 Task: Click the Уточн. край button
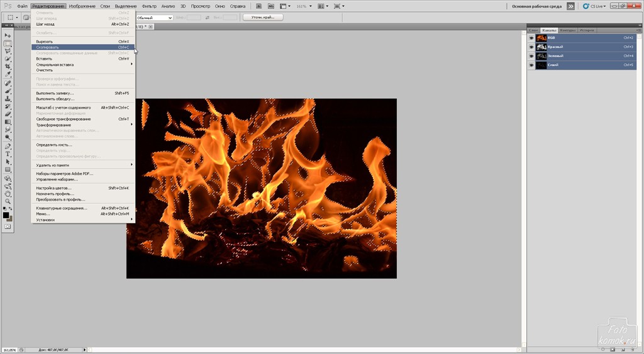pos(263,18)
